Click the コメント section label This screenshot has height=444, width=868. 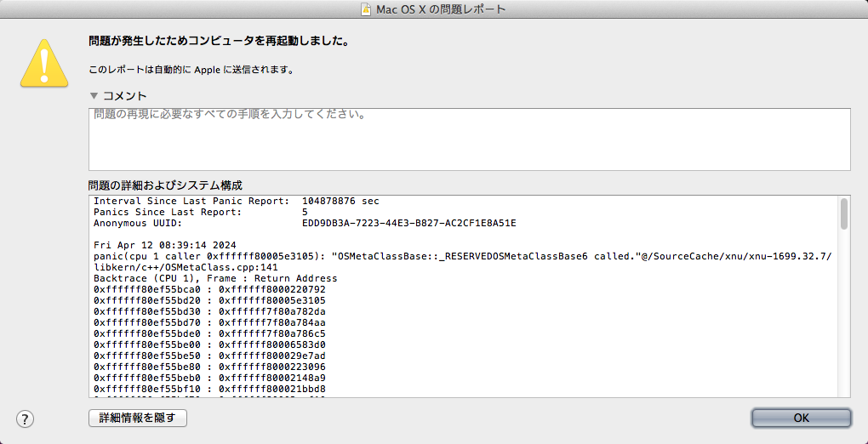point(124,96)
